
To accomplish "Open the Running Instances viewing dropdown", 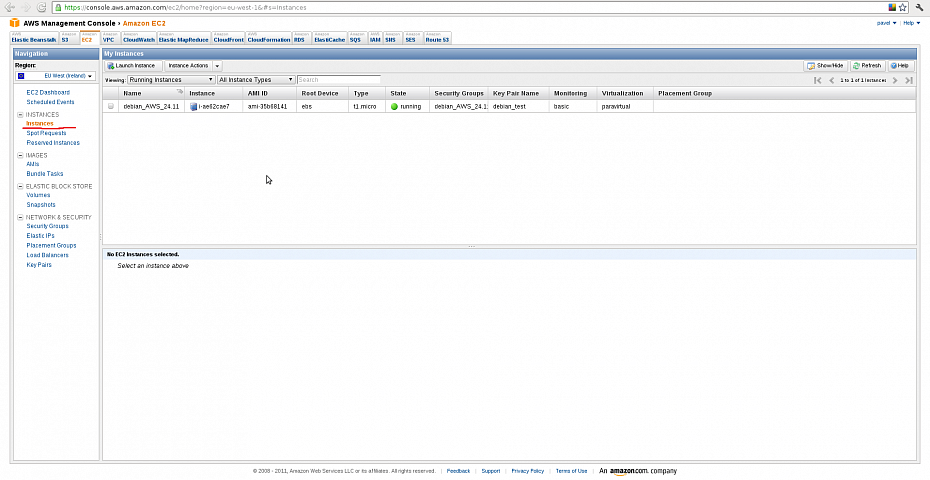I will 171,80.
